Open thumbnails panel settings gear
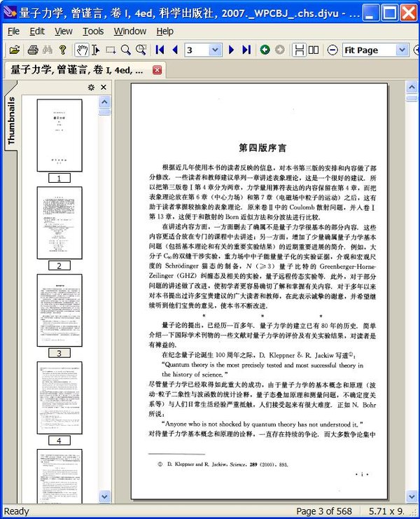 click(x=91, y=87)
